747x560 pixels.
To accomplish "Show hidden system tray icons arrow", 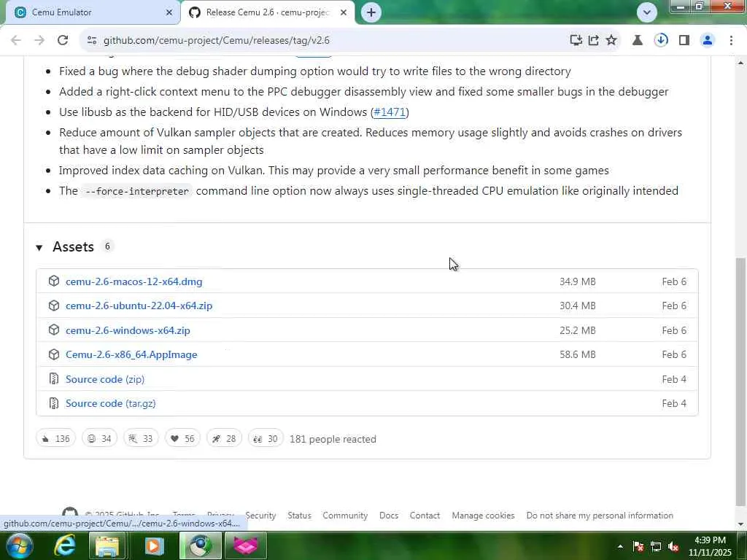I will [620, 547].
